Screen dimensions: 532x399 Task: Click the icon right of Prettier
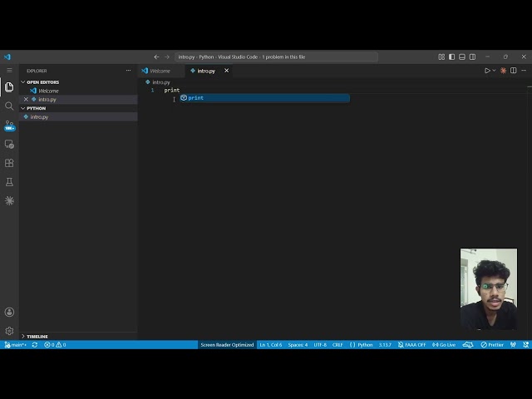click(513, 345)
